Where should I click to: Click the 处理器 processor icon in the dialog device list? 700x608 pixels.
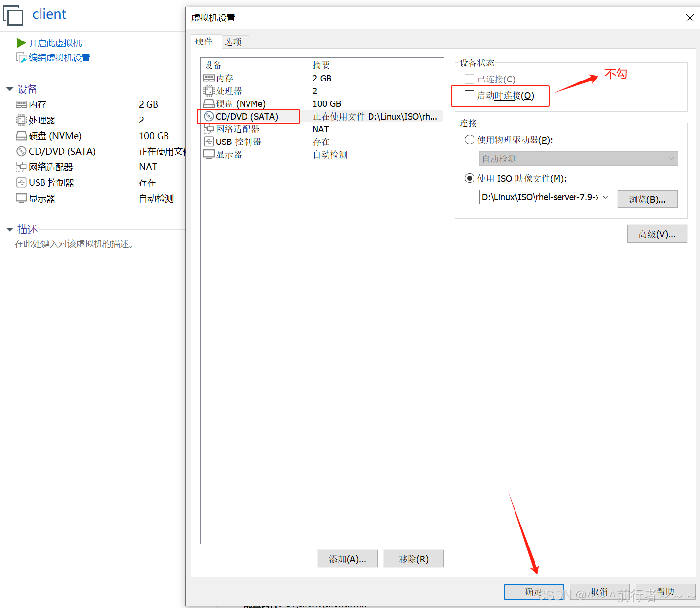(209, 91)
